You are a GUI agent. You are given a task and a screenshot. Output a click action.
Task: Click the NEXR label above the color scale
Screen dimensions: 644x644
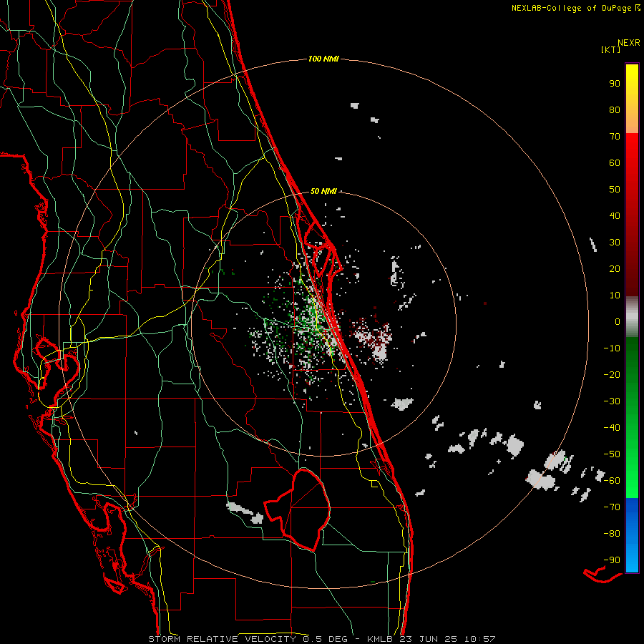(x=629, y=43)
